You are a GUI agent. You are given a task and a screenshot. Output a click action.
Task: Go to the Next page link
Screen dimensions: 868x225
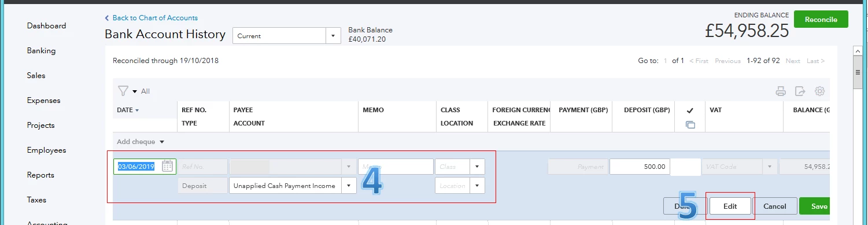point(793,61)
